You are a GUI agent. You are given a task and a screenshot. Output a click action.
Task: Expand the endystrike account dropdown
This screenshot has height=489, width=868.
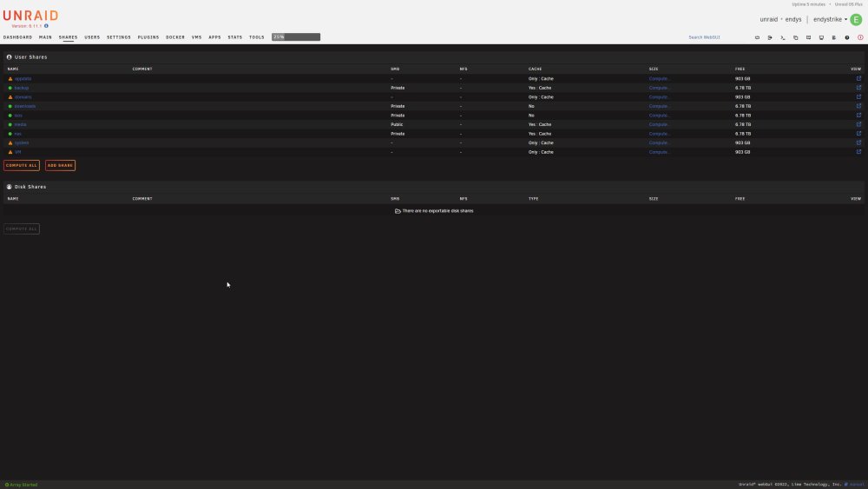pyautogui.click(x=830, y=19)
